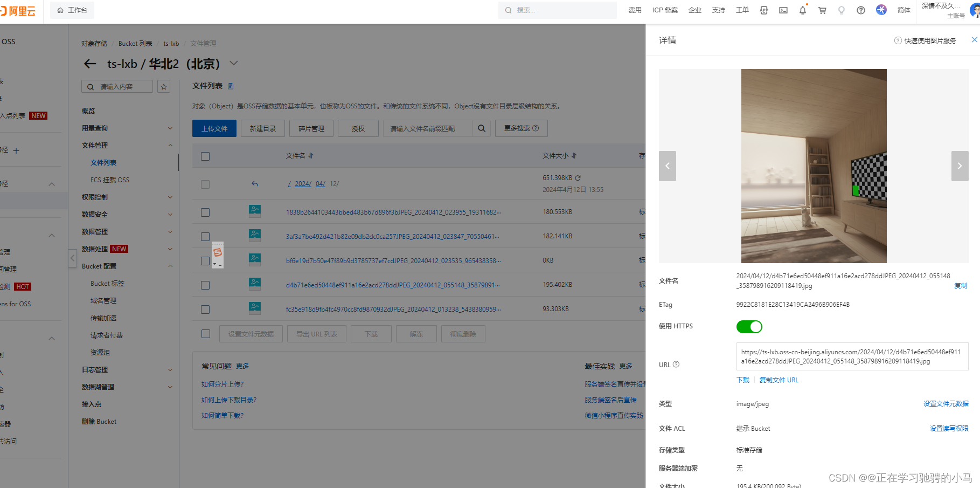Open 传输加速 sidebar item

click(x=103, y=318)
